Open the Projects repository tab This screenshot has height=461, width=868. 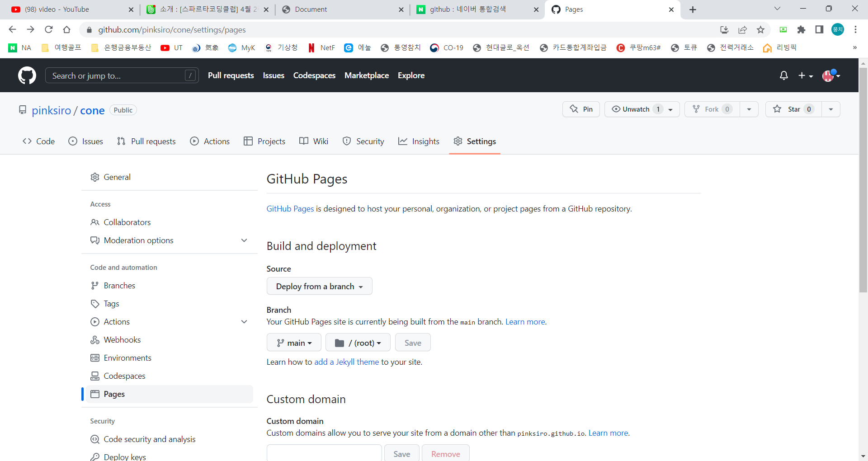pyautogui.click(x=264, y=141)
